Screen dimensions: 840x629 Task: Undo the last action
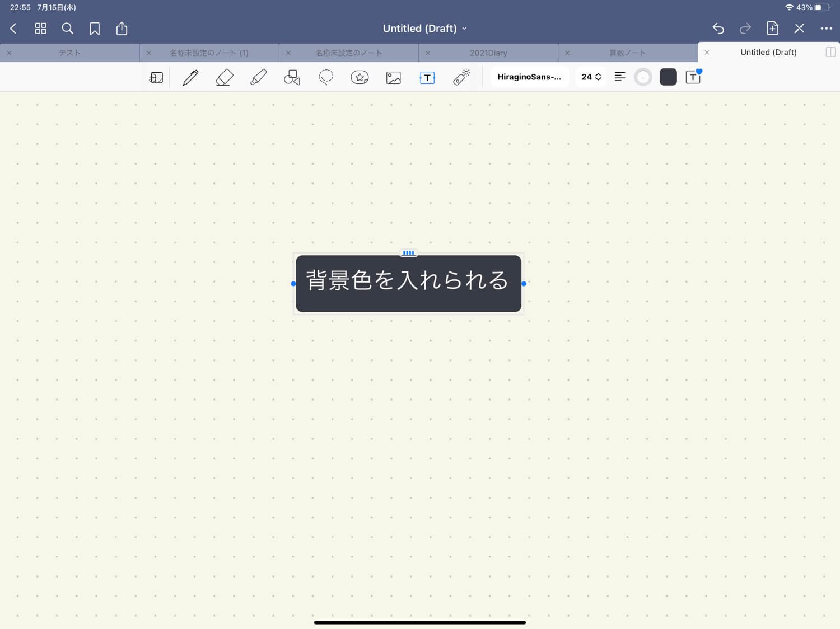718,29
